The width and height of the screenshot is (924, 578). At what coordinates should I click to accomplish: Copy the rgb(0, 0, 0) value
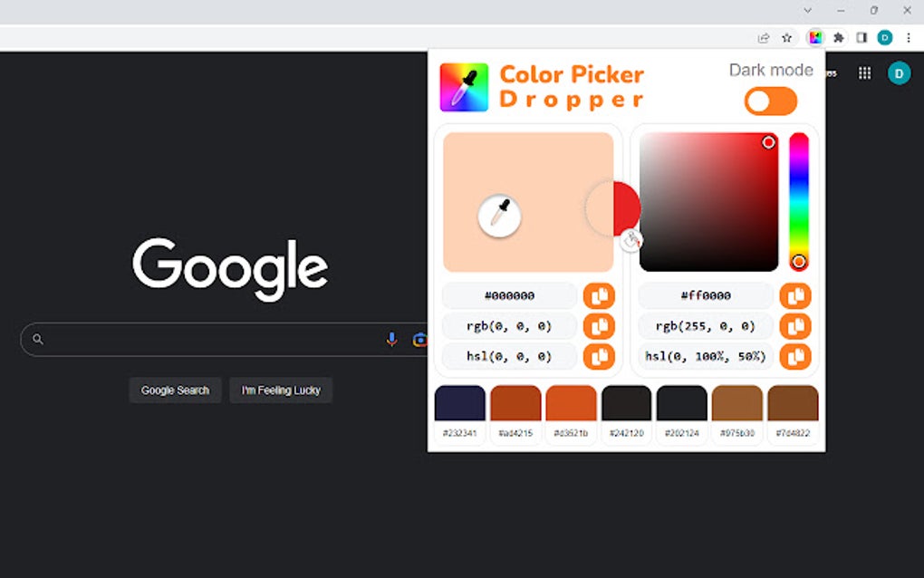point(599,326)
